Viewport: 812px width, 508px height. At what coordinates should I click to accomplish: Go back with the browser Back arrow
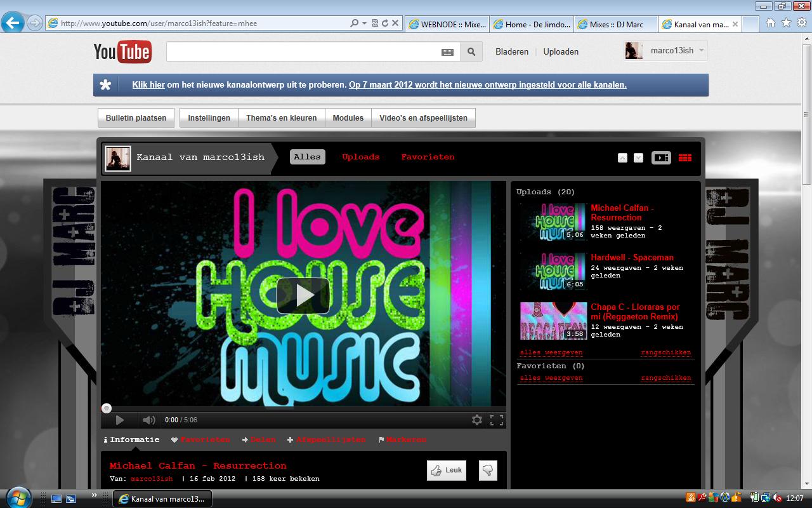(13, 23)
